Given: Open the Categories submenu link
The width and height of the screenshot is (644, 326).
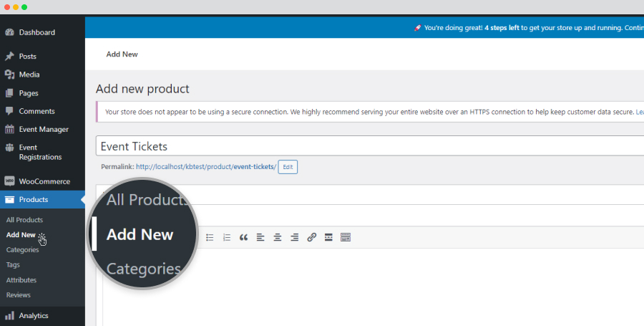Looking at the screenshot, I should pos(23,249).
